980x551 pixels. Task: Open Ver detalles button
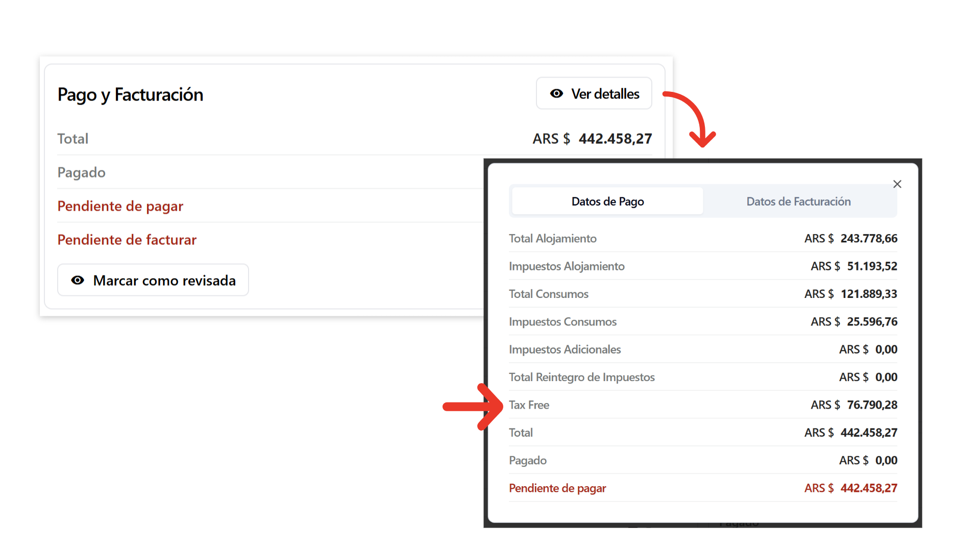594,94
